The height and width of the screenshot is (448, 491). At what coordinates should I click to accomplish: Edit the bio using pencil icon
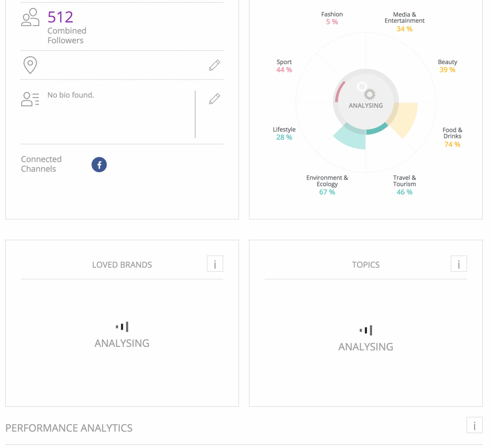215,99
